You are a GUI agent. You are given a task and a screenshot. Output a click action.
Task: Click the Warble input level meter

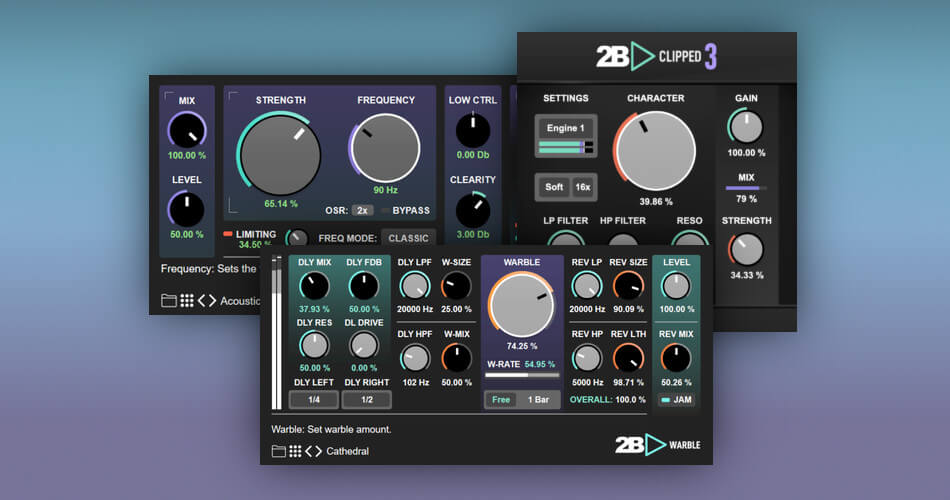(276, 333)
